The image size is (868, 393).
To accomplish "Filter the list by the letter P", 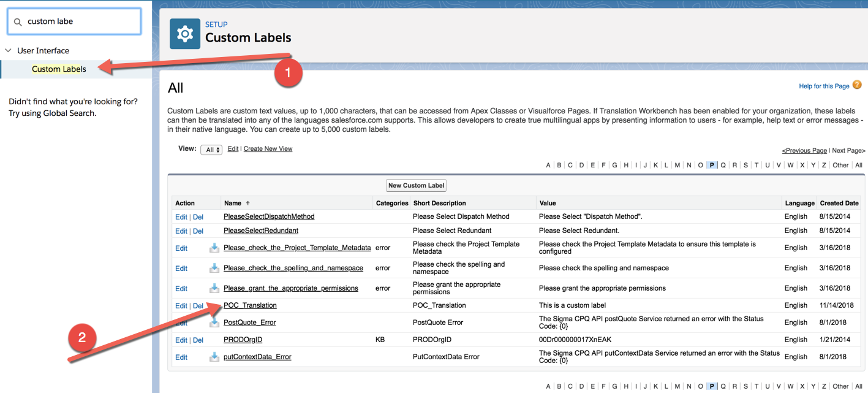I will point(711,165).
